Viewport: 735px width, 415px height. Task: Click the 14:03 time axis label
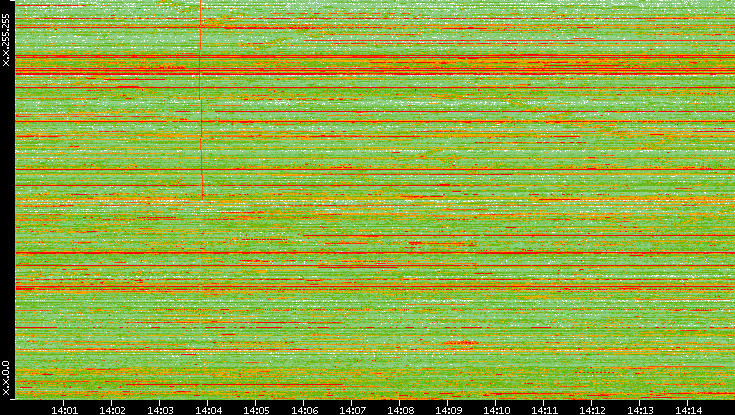click(x=160, y=410)
